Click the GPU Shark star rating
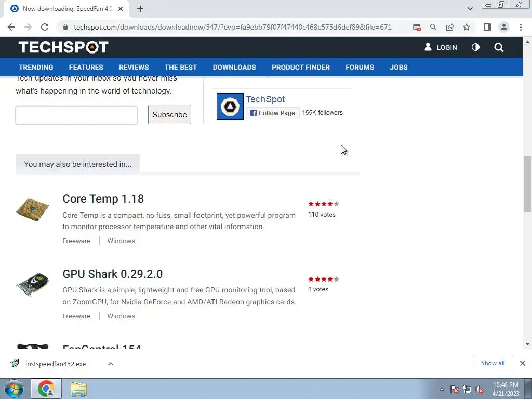This screenshot has width=532, height=399. (x=323, y=279)
